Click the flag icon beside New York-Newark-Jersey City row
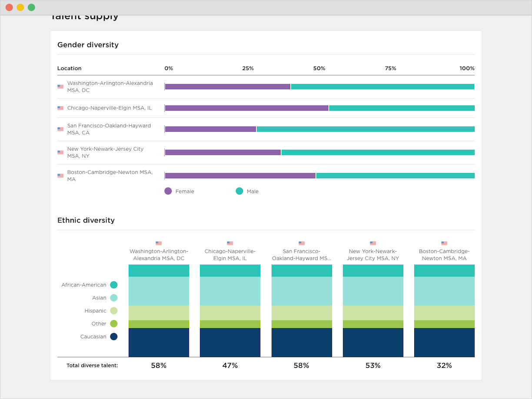 pyautogui.click(x=60, y=153)
